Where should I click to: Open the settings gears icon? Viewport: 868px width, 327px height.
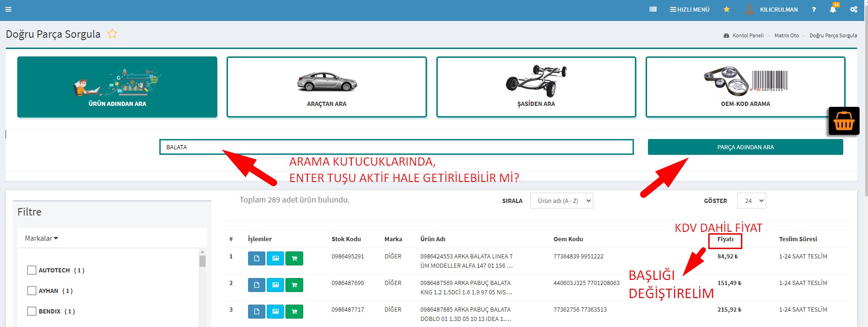pos(854,9)
